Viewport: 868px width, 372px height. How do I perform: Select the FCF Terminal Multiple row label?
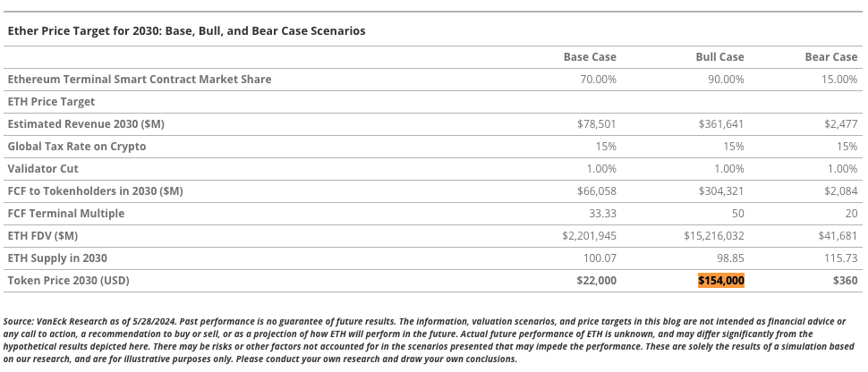(x=65, y=214)
